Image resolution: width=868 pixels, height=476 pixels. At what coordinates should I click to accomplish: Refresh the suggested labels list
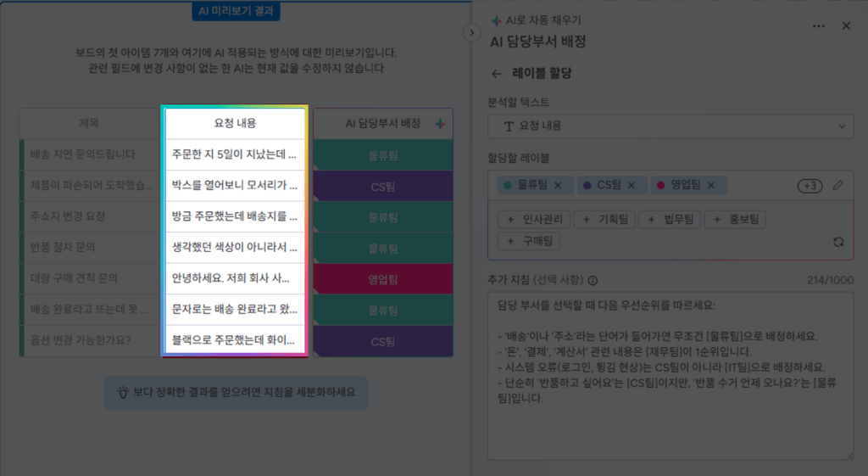pyautogui.click(x=838, y=242)
